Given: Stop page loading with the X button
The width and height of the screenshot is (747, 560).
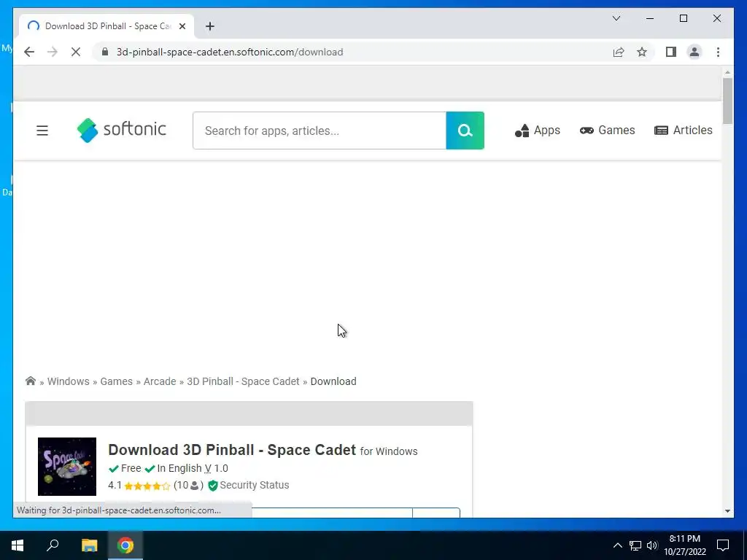Looking at the screenshot, I should tap(76, 52).
